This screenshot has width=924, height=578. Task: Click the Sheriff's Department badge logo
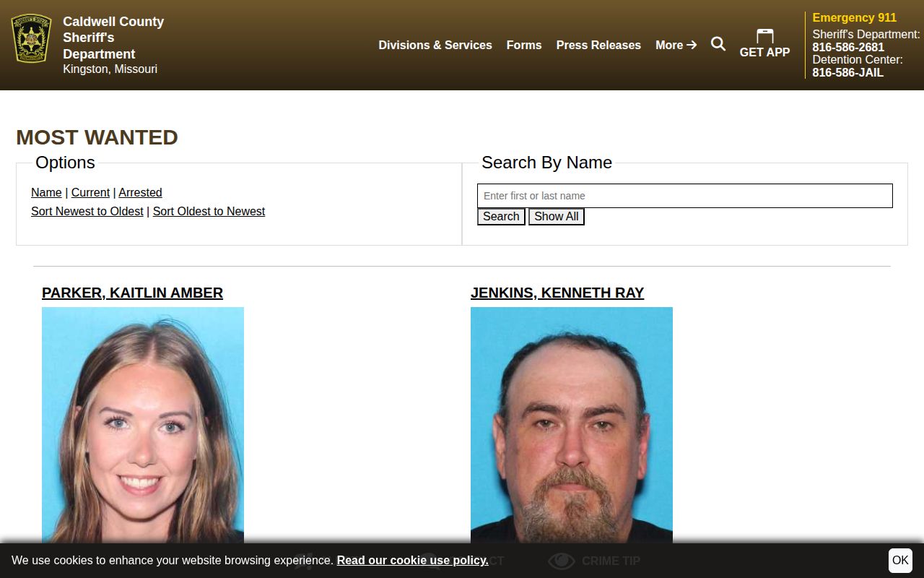click(x=32, y=38)
